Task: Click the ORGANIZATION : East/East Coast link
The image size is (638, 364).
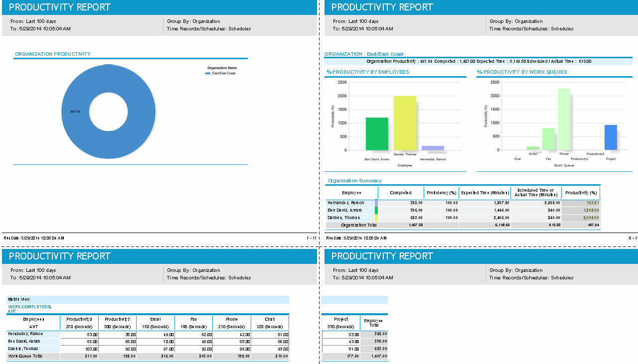Action: tap(364, 54)
